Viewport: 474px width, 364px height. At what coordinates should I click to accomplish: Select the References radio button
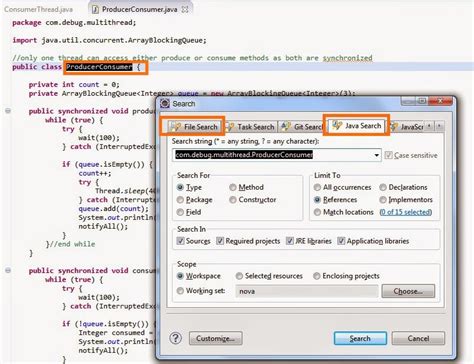pyautogui.click(x=317, y=200)
